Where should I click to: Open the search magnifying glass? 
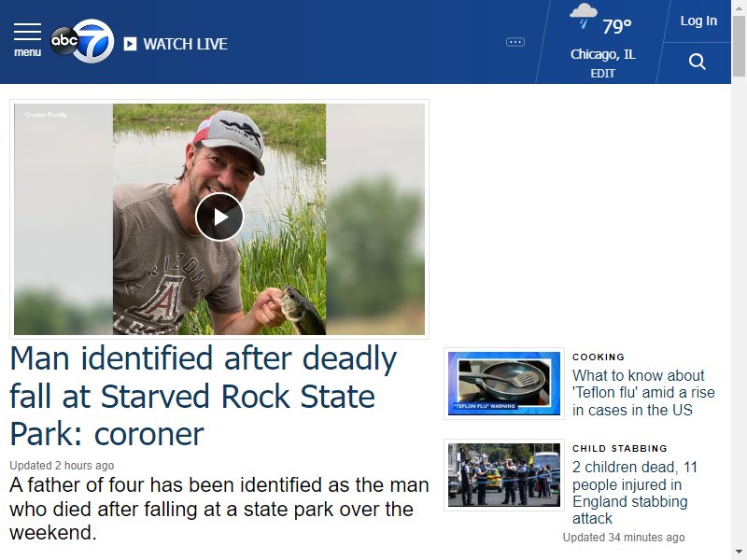697,62
